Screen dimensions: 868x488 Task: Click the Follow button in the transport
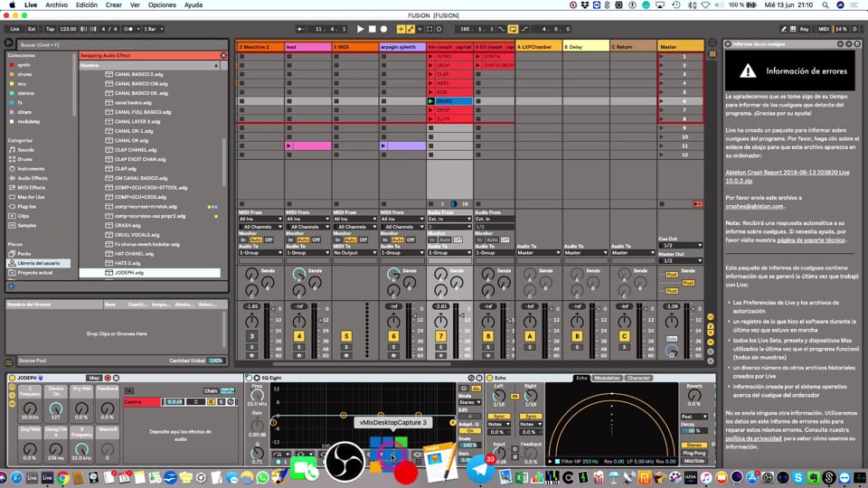pyautogui.click(x=300, y=29)
